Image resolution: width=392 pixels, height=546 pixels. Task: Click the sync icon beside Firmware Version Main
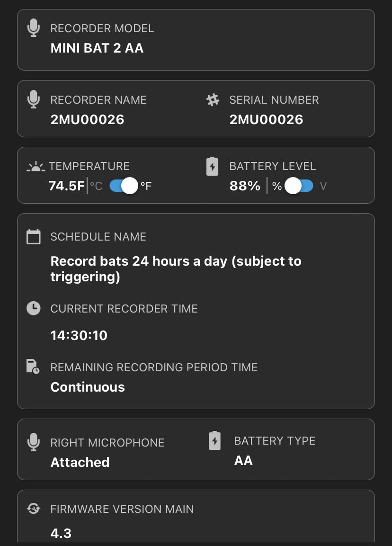(34, 509)
